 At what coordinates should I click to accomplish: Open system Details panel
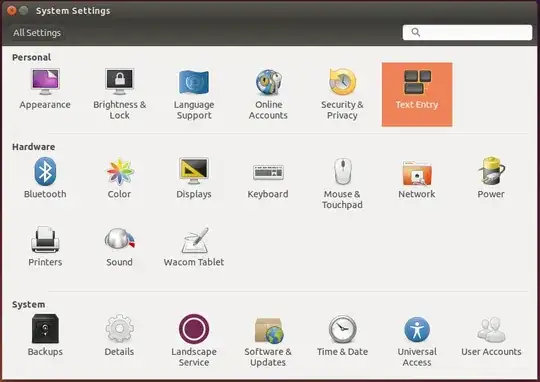[x=120, y=335]
